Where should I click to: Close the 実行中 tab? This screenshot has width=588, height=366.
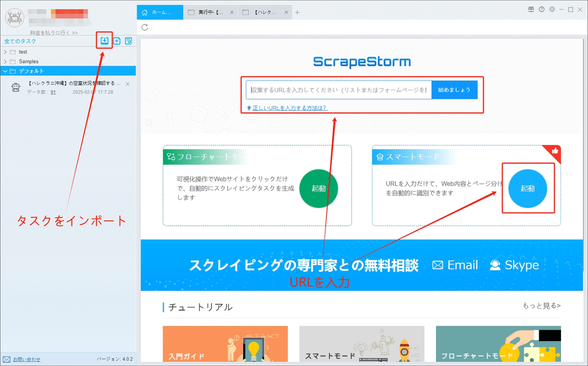232,13
